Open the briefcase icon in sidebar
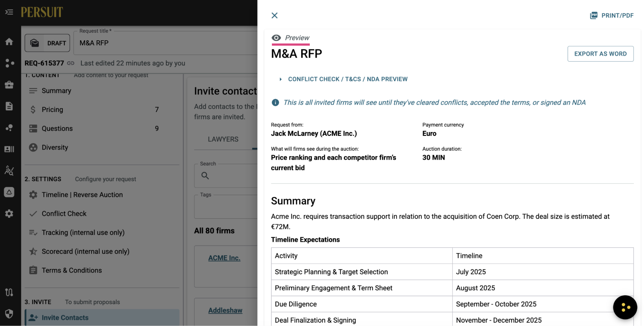 9,85
